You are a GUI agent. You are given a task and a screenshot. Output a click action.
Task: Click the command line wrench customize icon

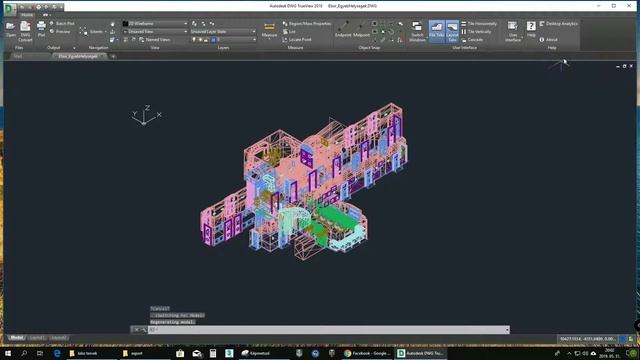pos(144,330)
